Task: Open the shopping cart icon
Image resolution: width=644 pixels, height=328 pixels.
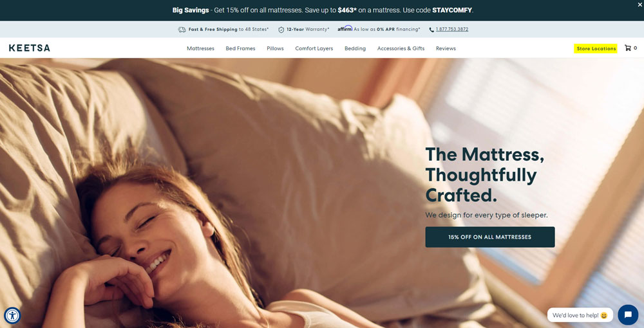Action: coord(627,48)
